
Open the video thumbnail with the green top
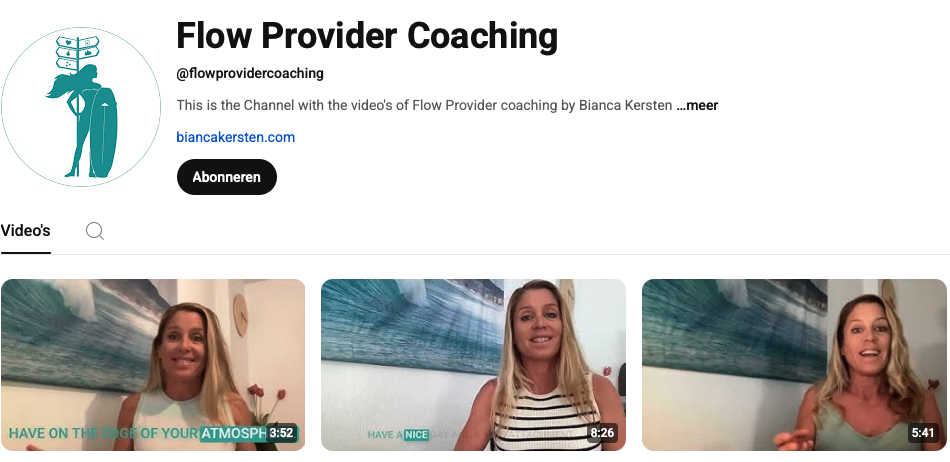click(794, 365)
